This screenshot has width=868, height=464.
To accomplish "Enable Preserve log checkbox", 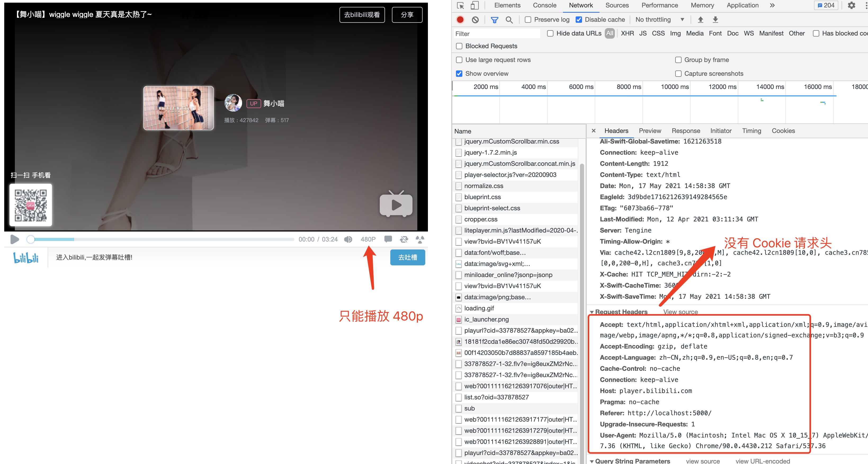I will click(528, 20).
